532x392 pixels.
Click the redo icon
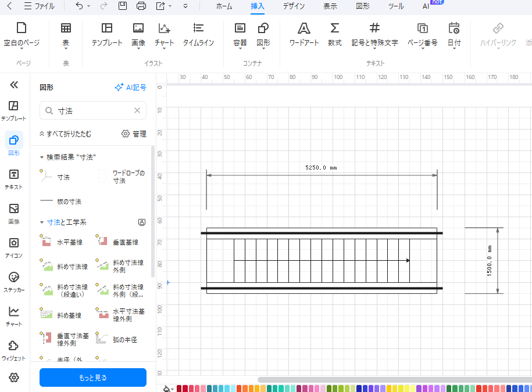[103, 6]
